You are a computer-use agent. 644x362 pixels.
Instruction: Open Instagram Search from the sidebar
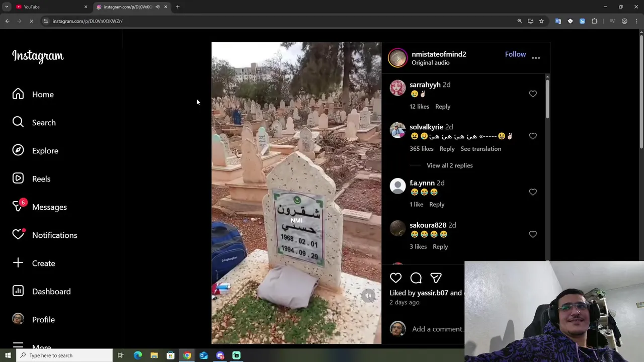[34, 122]
